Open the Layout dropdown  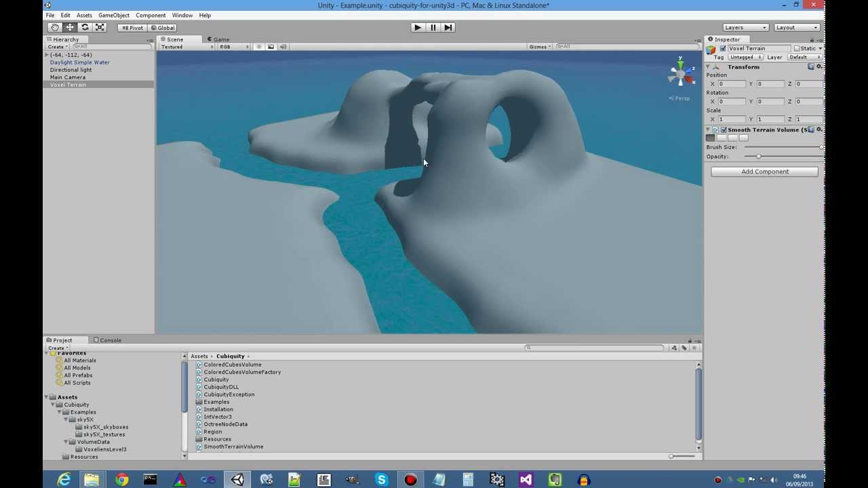796,27
